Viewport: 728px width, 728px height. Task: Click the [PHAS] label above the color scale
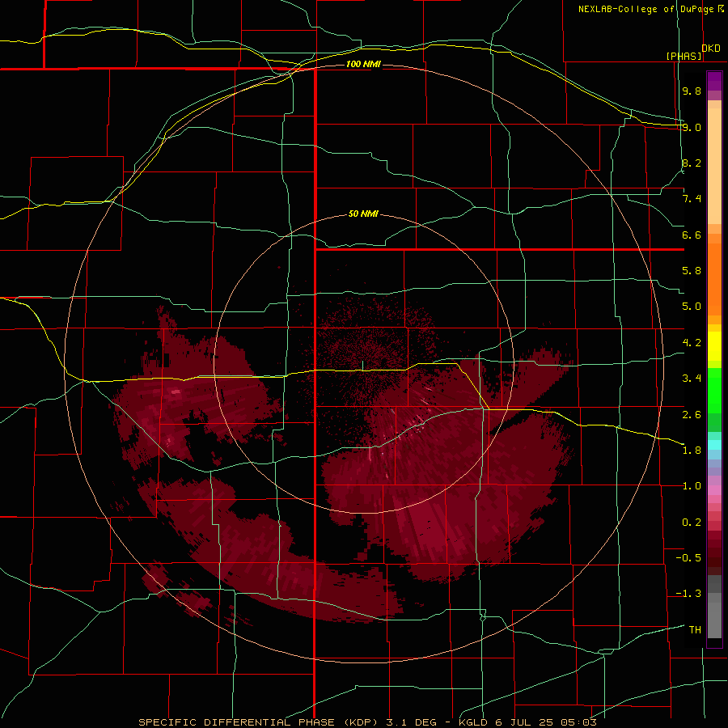coord(684,56)
